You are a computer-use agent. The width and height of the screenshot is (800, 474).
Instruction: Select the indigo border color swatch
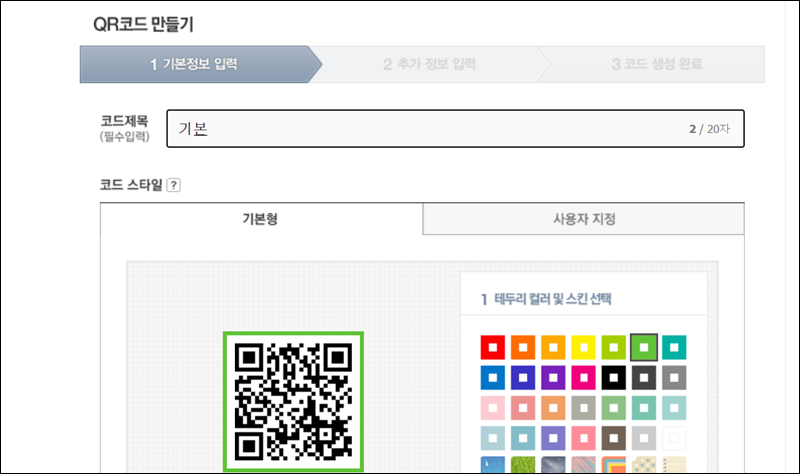[523, 378]
